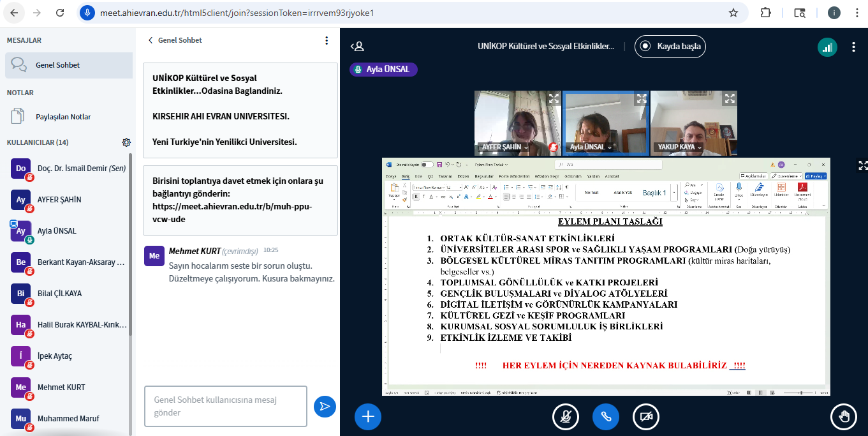Screen dimensions: 868x436
Task: Open connection status signal bars icon
Action: pos(827,47)
